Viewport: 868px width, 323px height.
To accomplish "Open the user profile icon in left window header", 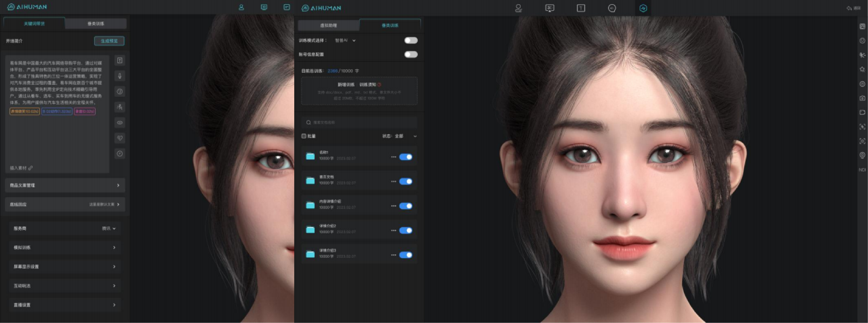I will click(x=241, y=7).
